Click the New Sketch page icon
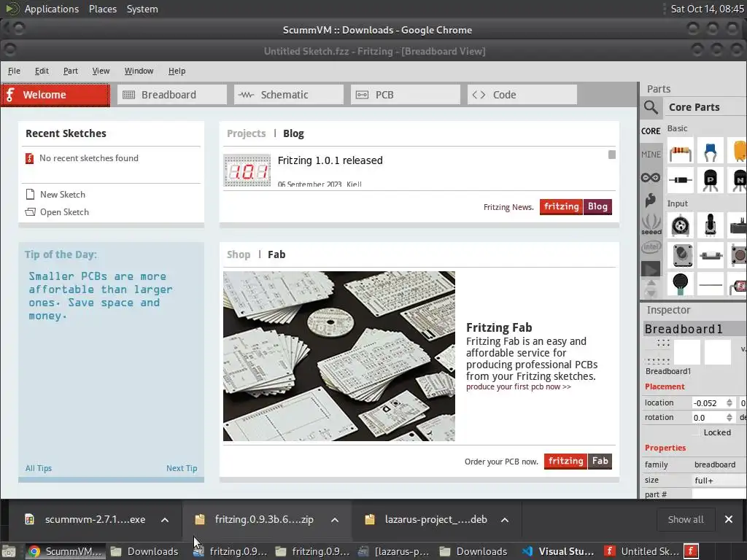The width and height of the screenshot is (747, 560). point(30,194)
